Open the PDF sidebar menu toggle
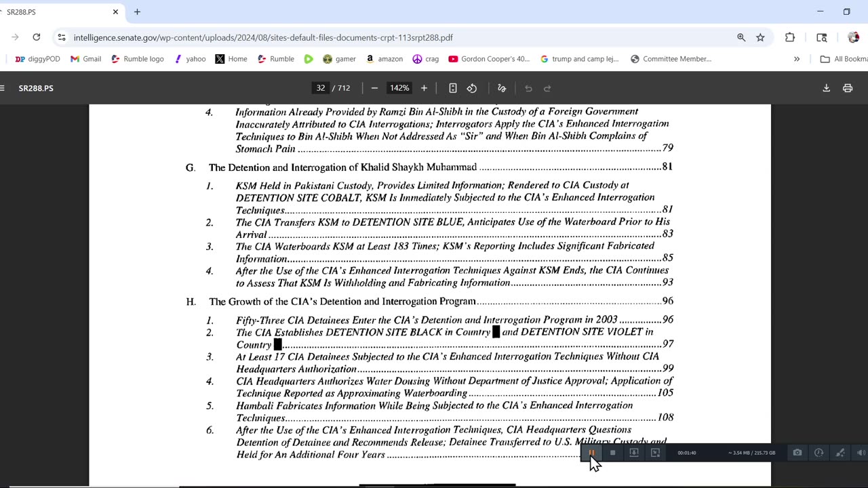 pyautogui.click(x=2, y=88)
